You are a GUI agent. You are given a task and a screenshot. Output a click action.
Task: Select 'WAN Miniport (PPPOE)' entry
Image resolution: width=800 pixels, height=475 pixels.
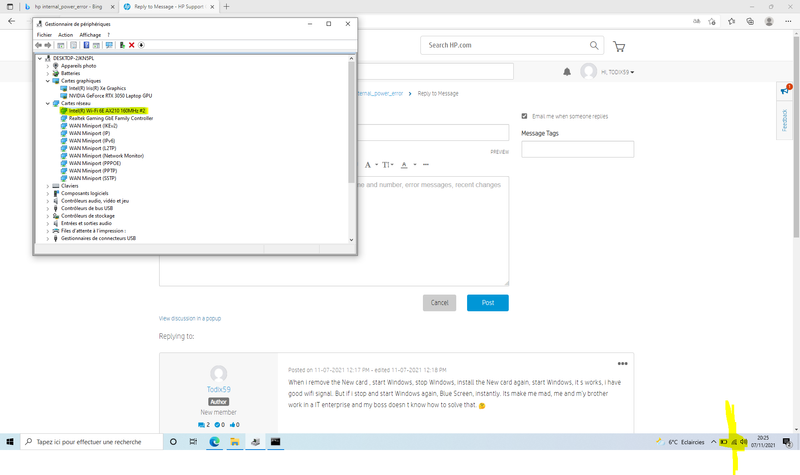click(x=95, y=163)
